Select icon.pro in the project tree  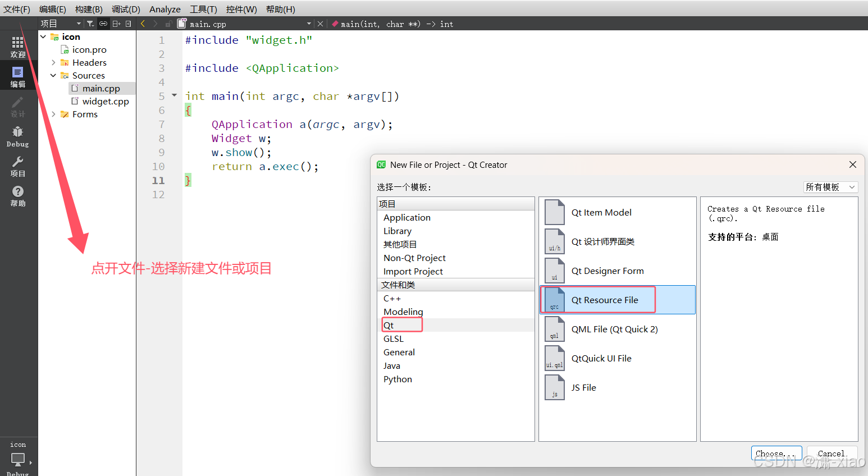point(89,49)
